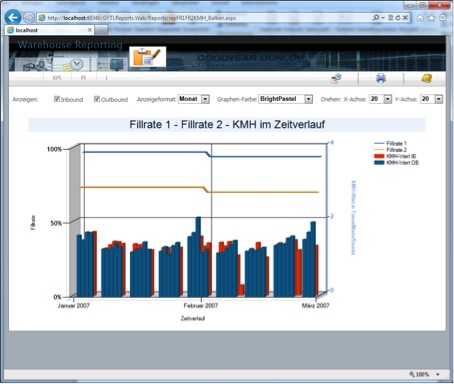
Task: Open the 100% zoom level control
Action: tap(424, 374)
